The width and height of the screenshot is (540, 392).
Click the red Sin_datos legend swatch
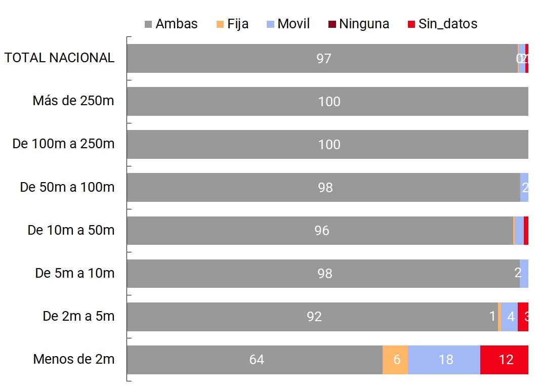[x=411, y=24]
